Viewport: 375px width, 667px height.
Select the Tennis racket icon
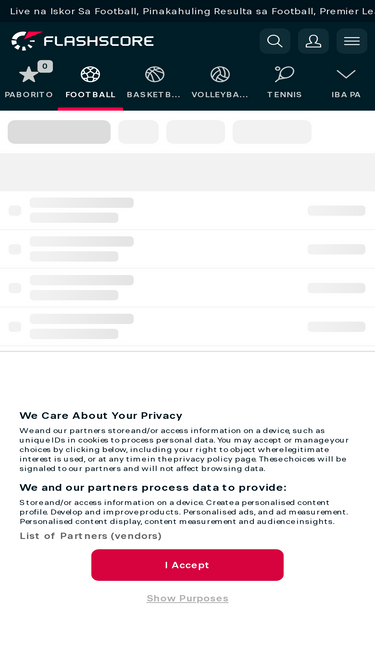point(284,74)
